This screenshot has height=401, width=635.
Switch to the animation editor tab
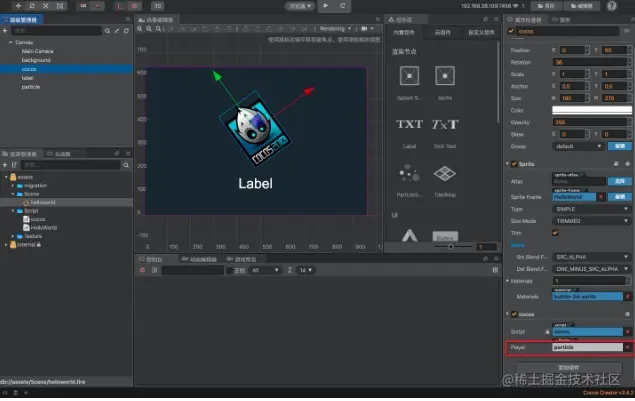tap(200, 259)
